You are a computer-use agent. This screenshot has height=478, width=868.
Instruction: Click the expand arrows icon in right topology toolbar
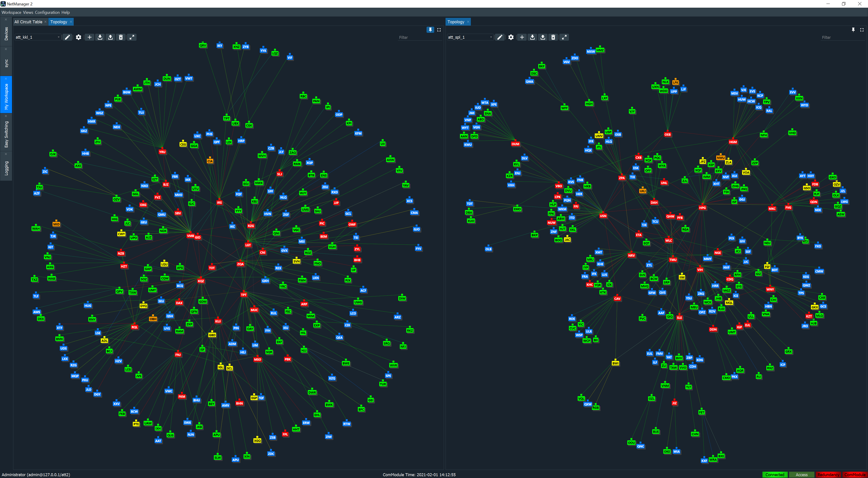tap(564, 37)
